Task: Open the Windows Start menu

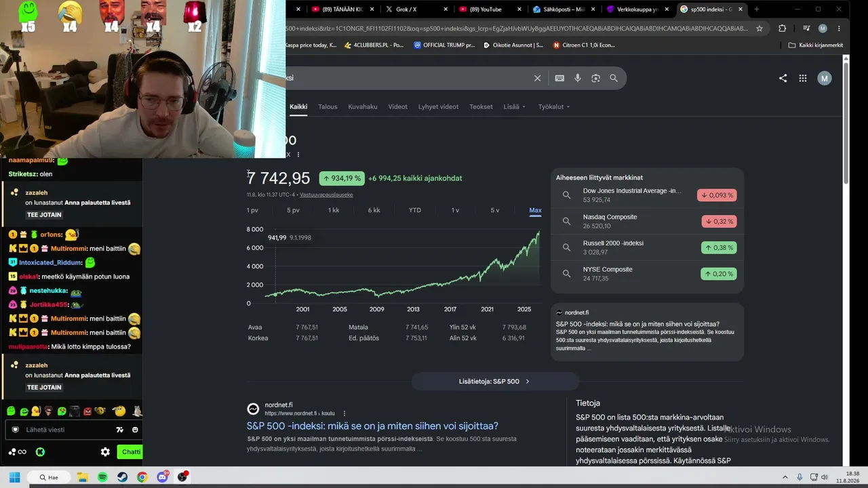Action: [x=14, y=477]
